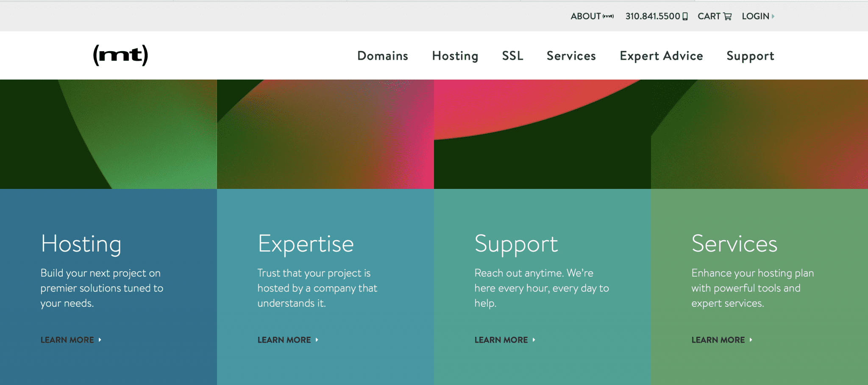868x385 pixels.
Task: Open the Services navigation menu
Action: [571, 55]
